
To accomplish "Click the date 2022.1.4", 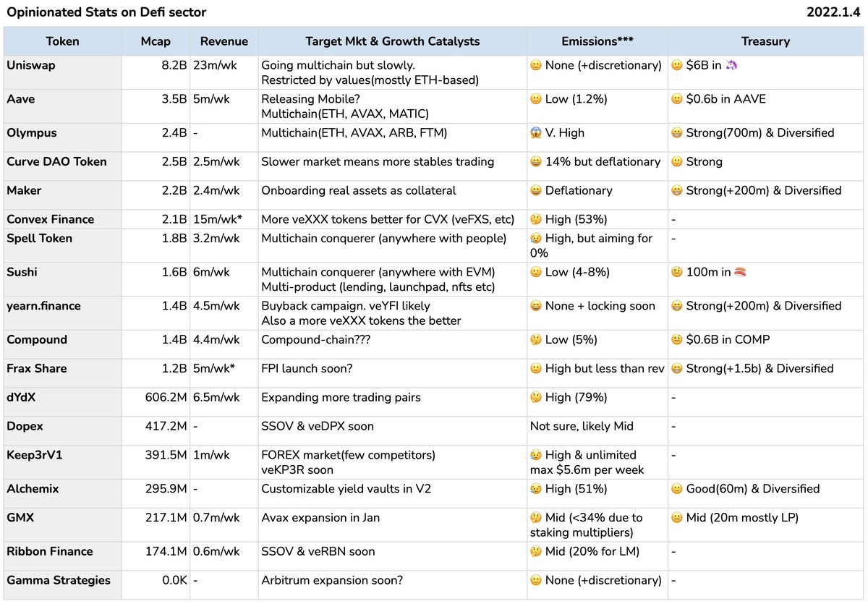I will 835,12.
